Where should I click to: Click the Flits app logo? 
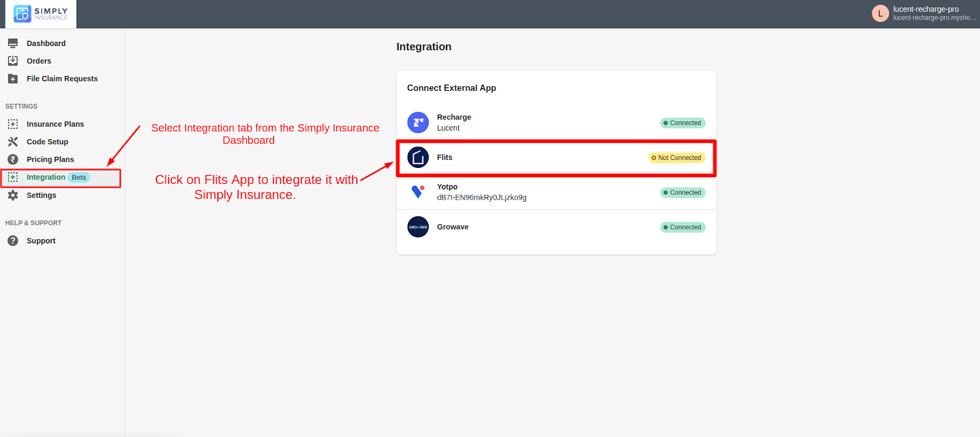pos(418,158)
